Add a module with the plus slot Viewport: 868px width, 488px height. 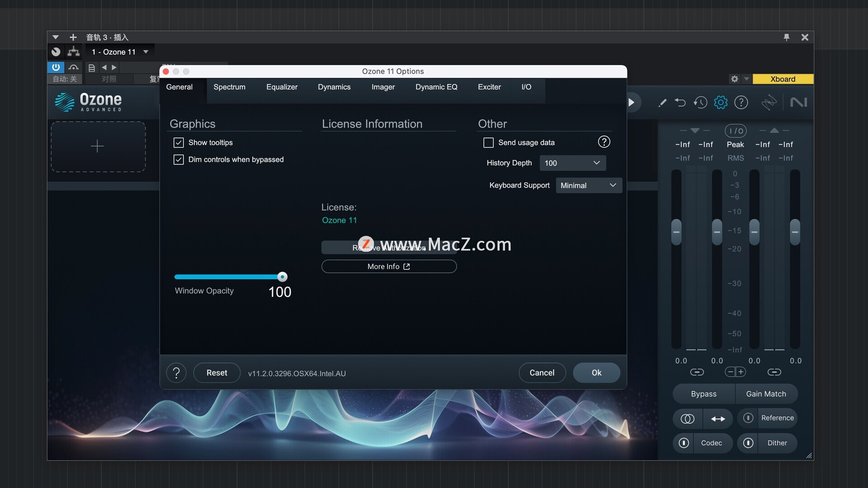(x=98, y=146)
